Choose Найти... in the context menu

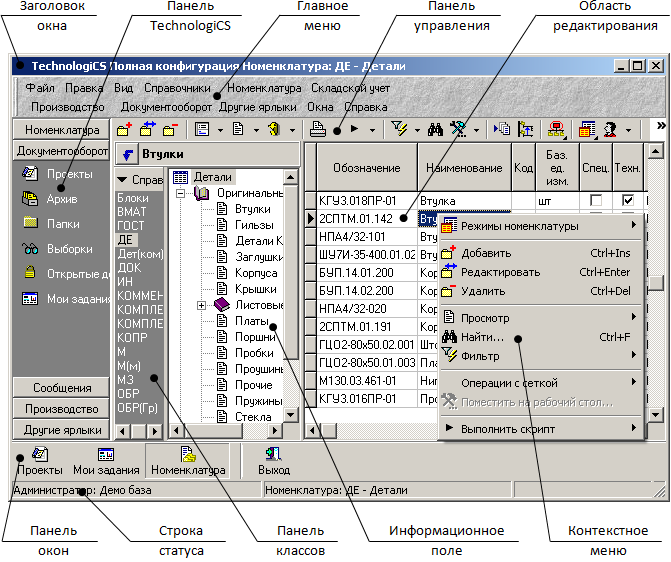541,337
